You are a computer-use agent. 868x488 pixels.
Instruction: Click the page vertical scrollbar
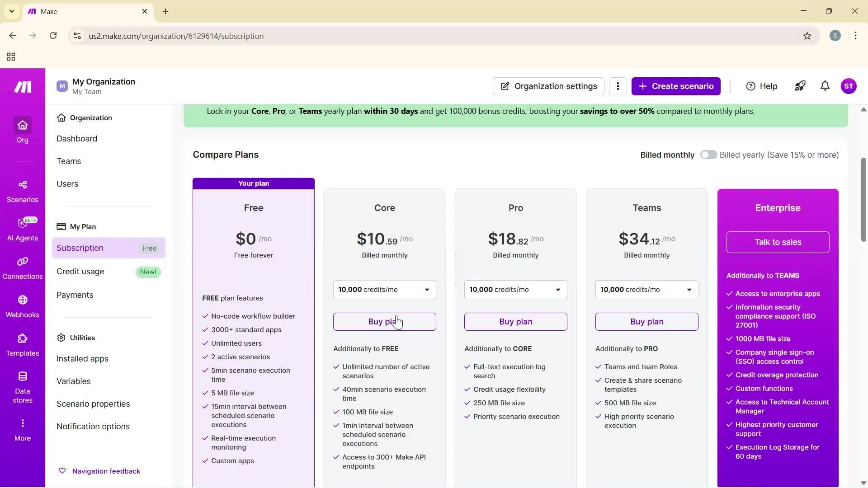(863, 200)
